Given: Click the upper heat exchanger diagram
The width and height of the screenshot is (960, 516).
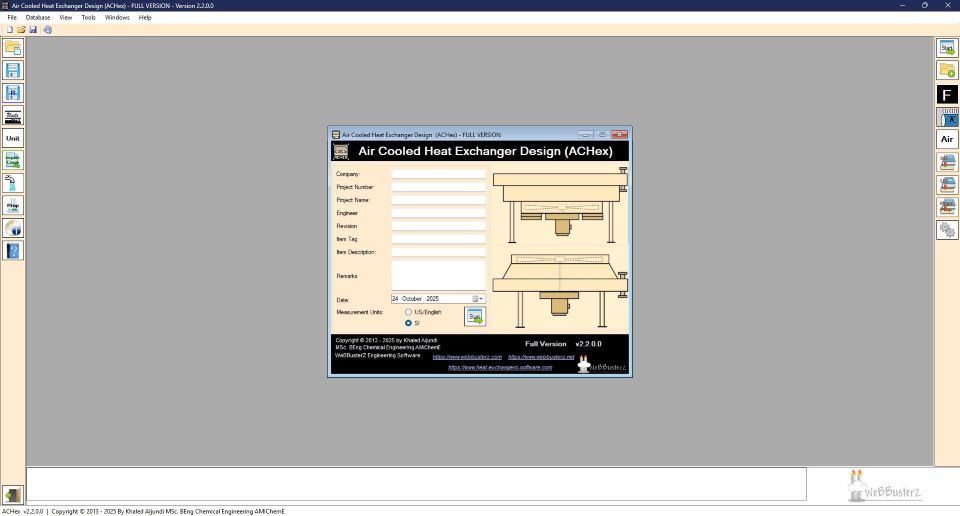Looking at the screenshot, I should (x=560, y=204).
